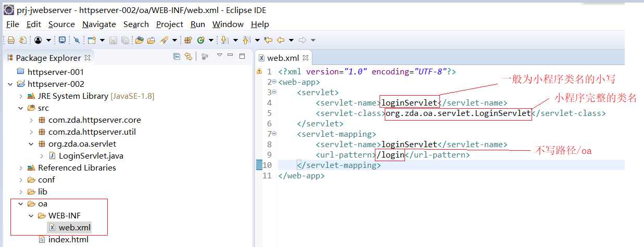Click the grey Forward arrow icon
Viewport: 644px width, 247px height.
302,40
